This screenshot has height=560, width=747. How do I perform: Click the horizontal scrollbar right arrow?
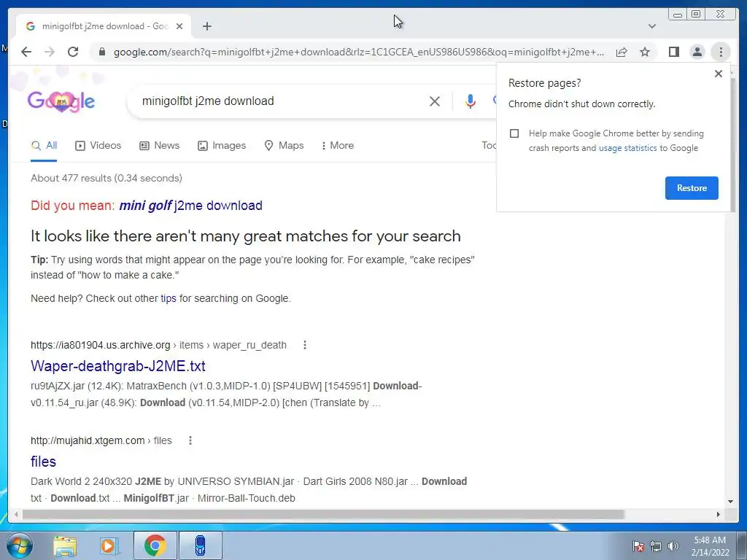coord(719,514)
